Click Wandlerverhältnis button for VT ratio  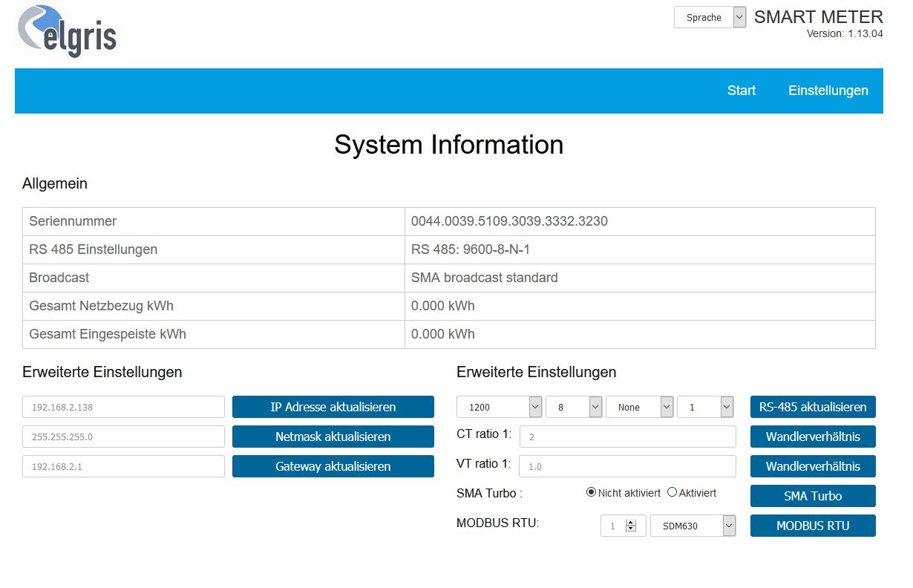coord(813,466)
